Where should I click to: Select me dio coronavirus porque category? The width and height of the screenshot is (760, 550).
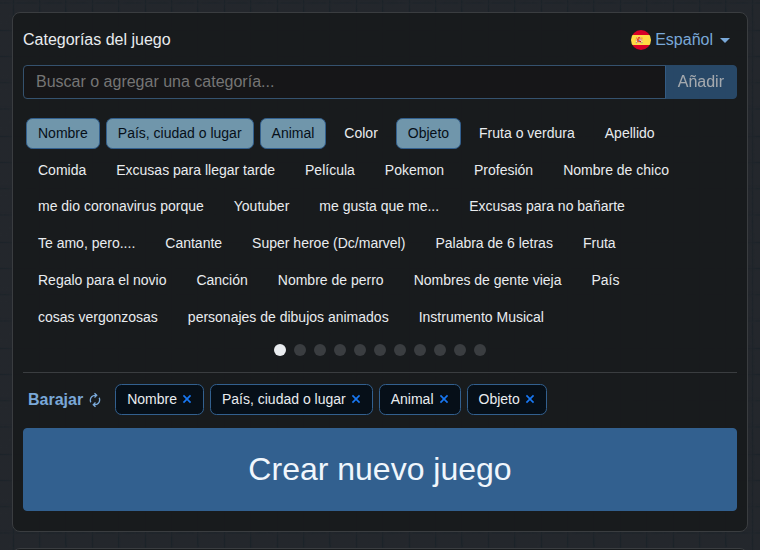[121, 206]
